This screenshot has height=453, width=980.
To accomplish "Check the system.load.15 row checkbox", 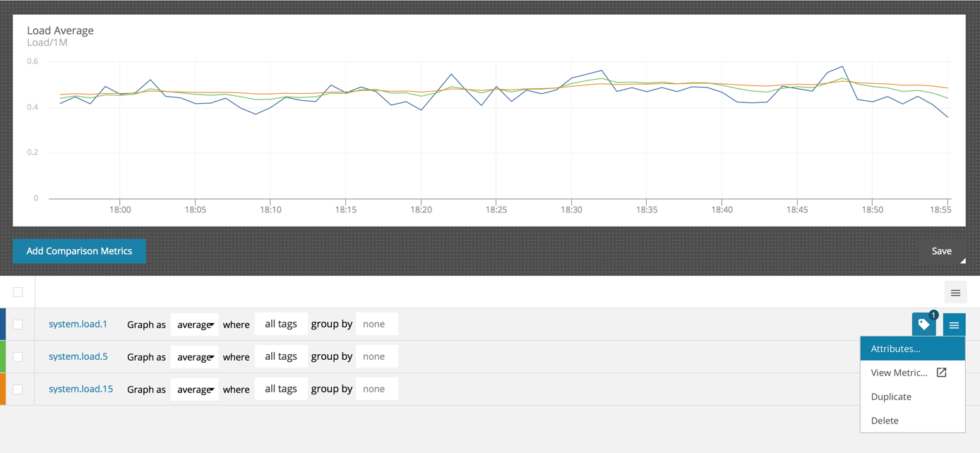I will click(x=18, y=389).
